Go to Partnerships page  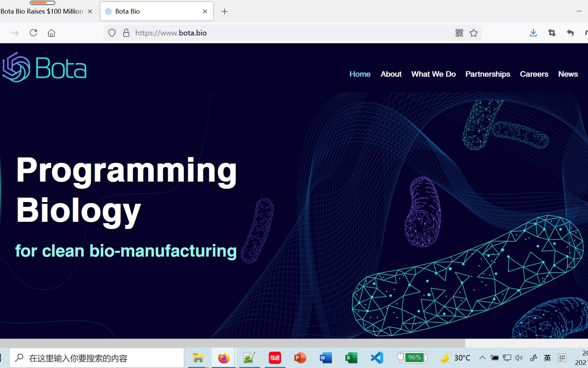click(488, 74)
